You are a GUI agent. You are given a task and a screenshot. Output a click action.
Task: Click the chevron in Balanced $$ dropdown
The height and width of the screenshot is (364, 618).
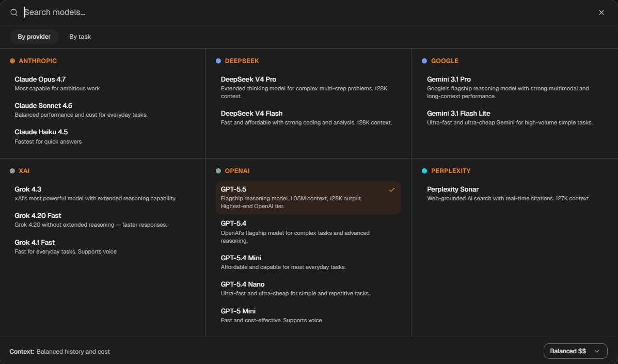point(597,351)
